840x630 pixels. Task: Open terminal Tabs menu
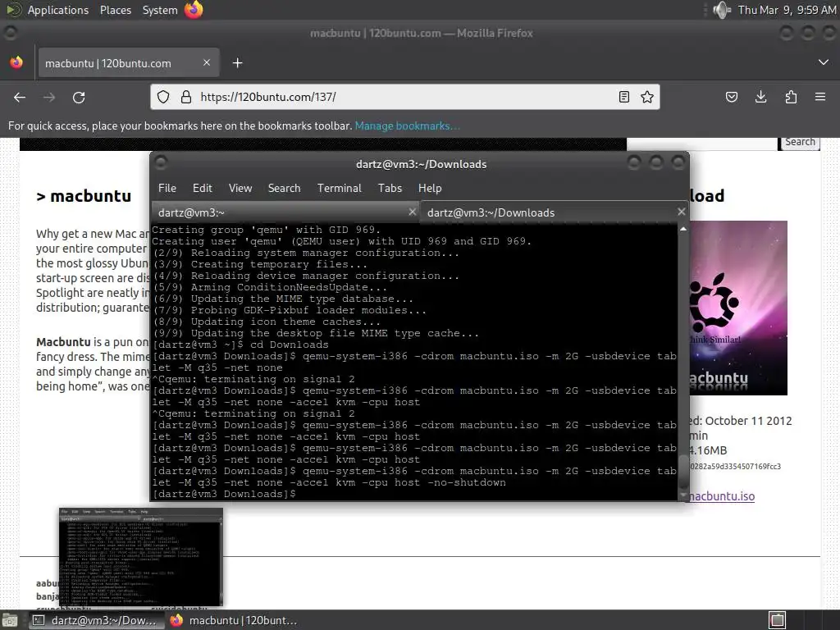pyautogui.click(x=390, y=188)
